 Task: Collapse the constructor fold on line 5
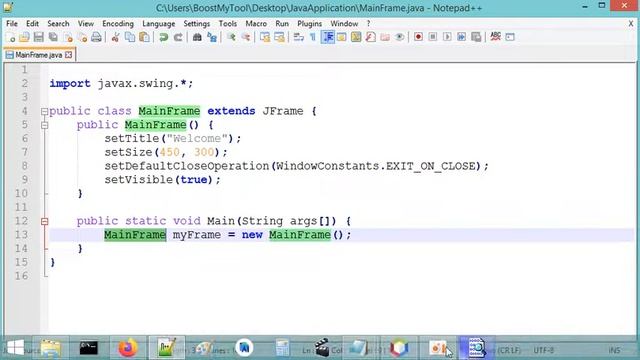coord(44,125)
